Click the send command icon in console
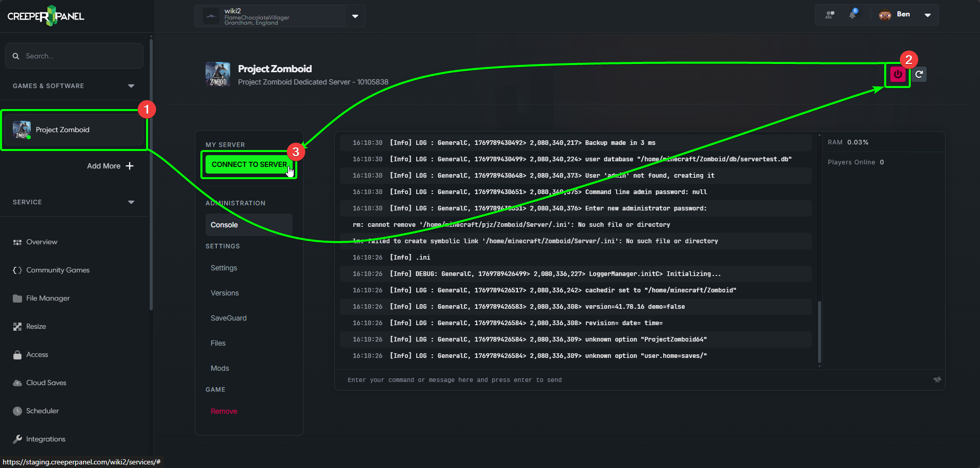Viewport: 980px width, 468px height. (937, 379)
